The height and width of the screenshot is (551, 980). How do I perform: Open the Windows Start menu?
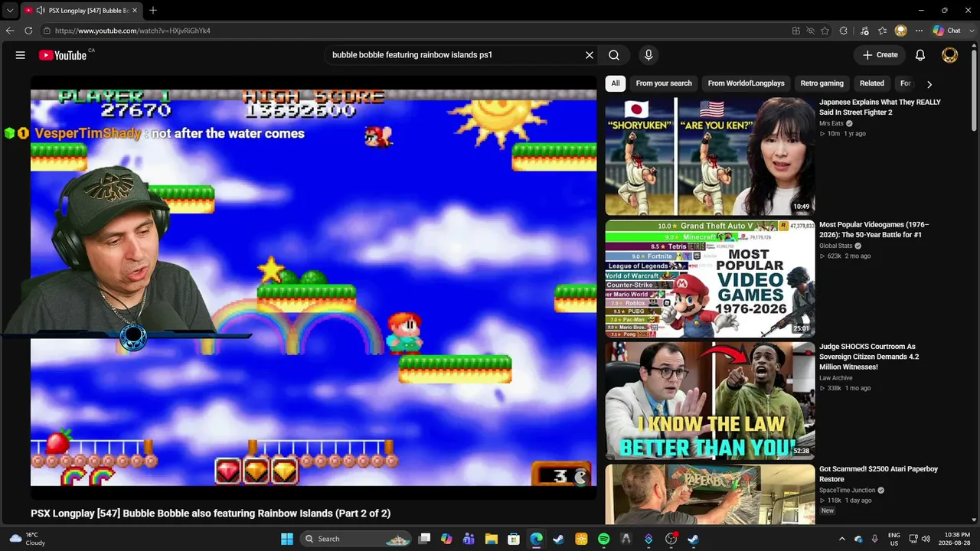point(287,539)
